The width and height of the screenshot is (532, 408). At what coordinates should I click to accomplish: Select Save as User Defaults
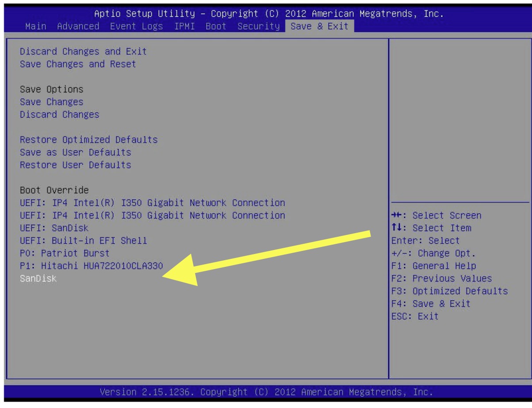pos(75,152)
